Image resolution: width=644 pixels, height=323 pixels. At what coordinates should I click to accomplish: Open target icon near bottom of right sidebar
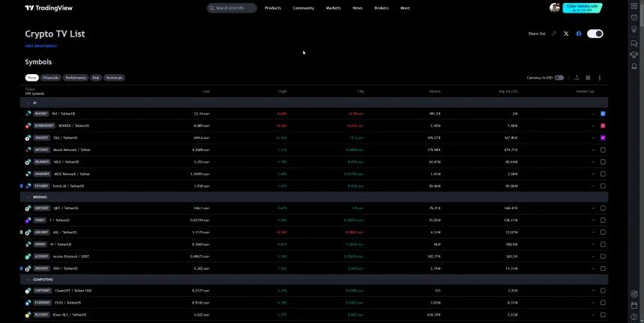click(x=634, y=294)
